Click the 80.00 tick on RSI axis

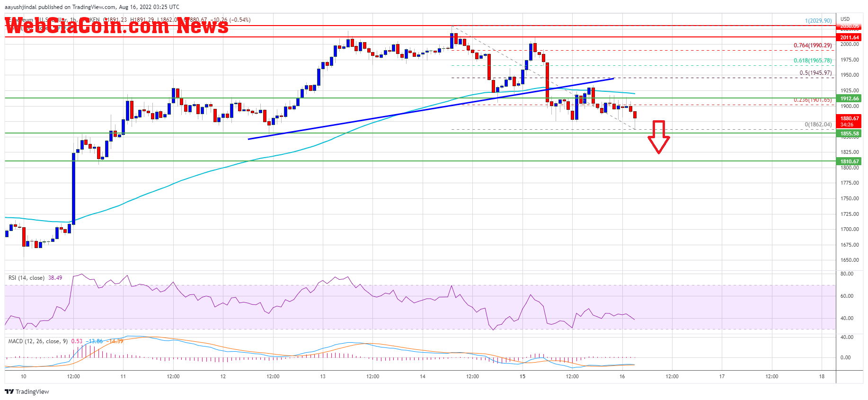click(x=847, y=274)
